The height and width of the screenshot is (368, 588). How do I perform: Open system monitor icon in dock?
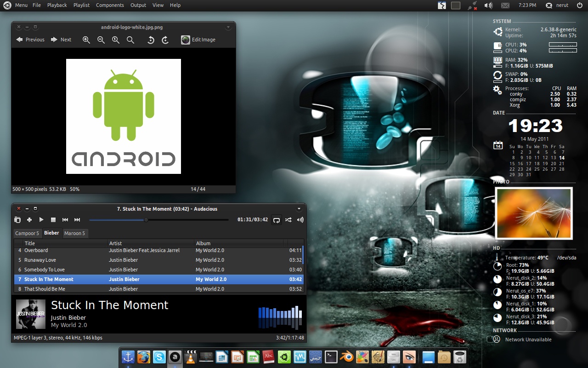(x=300, y=356)
